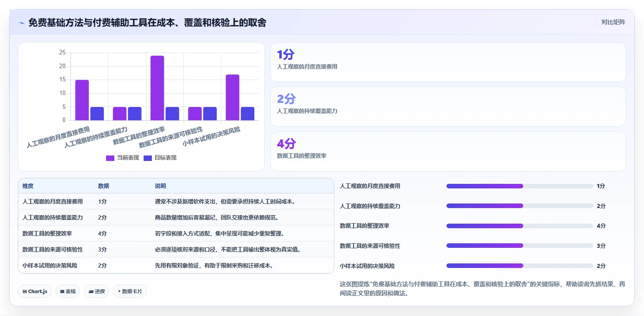
Task: Click the 维度 table column header
Action: [x=28, y=186]
